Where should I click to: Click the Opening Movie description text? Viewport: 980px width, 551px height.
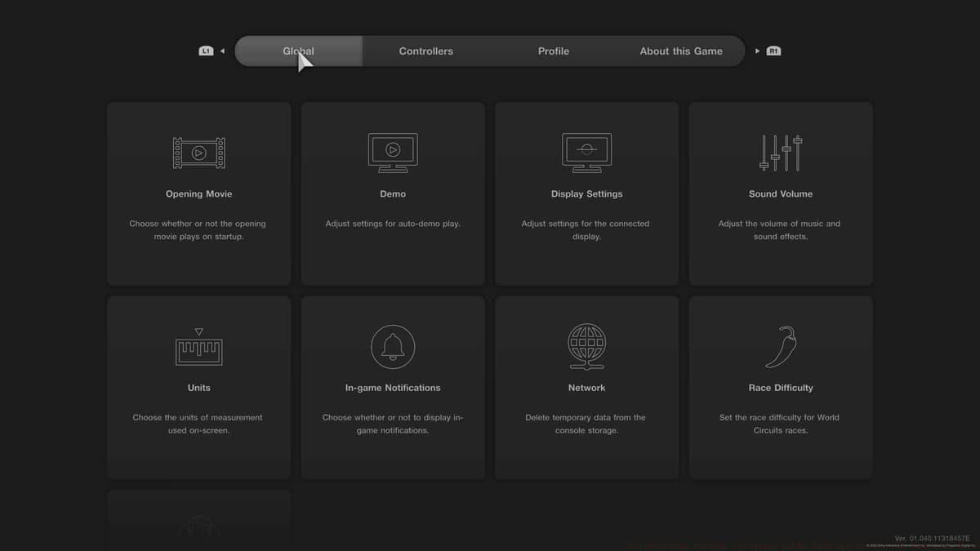(x=198, y=230)
